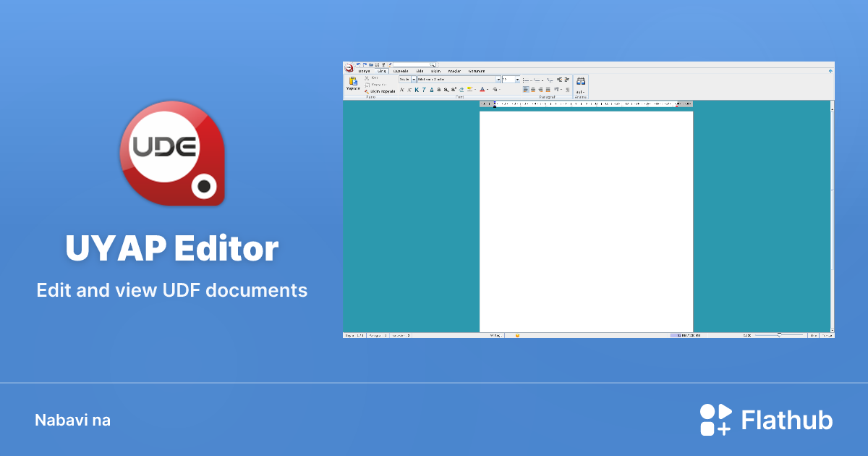Click the bulleted list icon

point(524,80)
